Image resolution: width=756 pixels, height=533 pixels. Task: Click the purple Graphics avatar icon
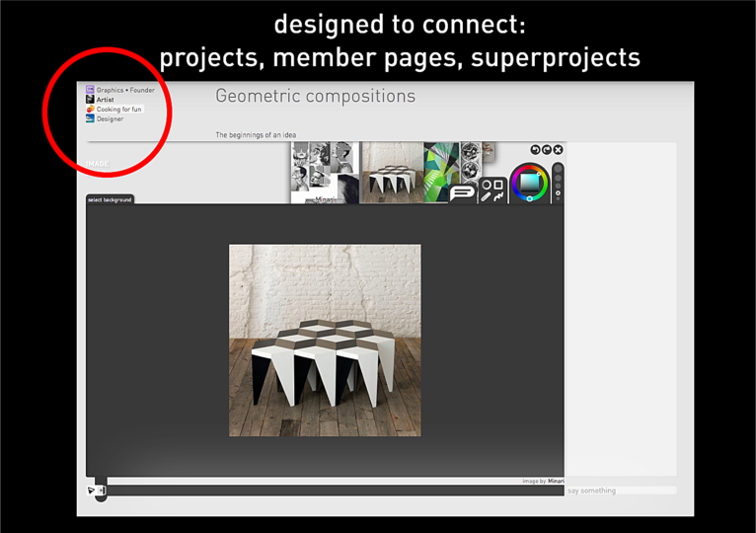tap(90, 90)
